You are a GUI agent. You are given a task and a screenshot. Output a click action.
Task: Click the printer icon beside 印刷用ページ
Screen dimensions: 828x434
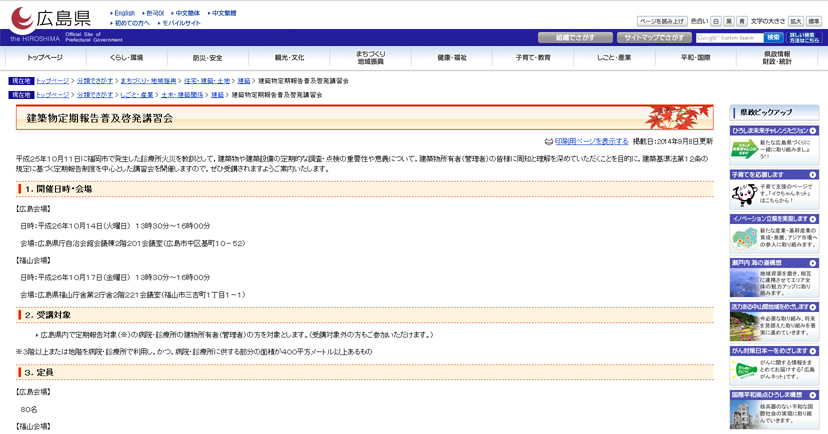point(549,141)
